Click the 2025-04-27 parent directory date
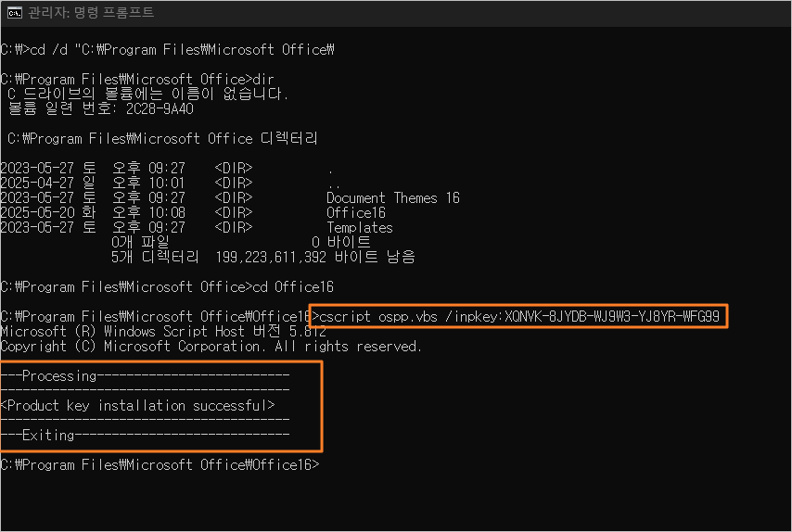The height and width of the screenshot is (532, 792). (37, 183)
